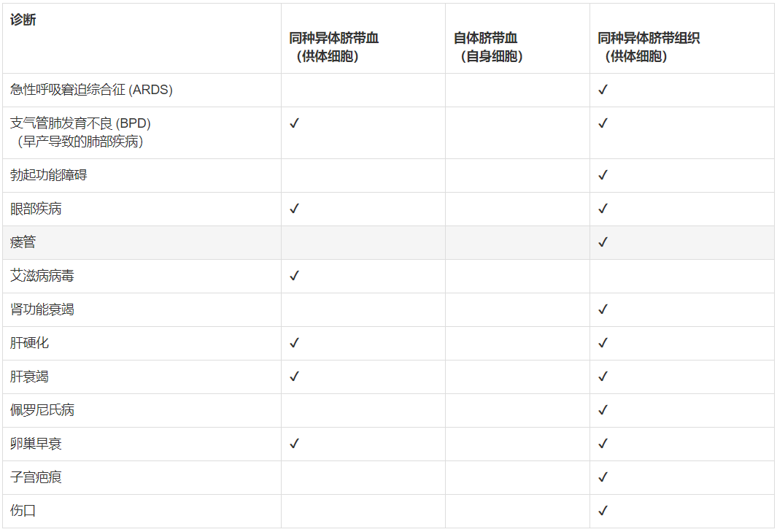The width and height of the screenshot is (777, 532).
Task: Click the 子宫疤痕 row checkmark
Action: [x=603, y=477]
